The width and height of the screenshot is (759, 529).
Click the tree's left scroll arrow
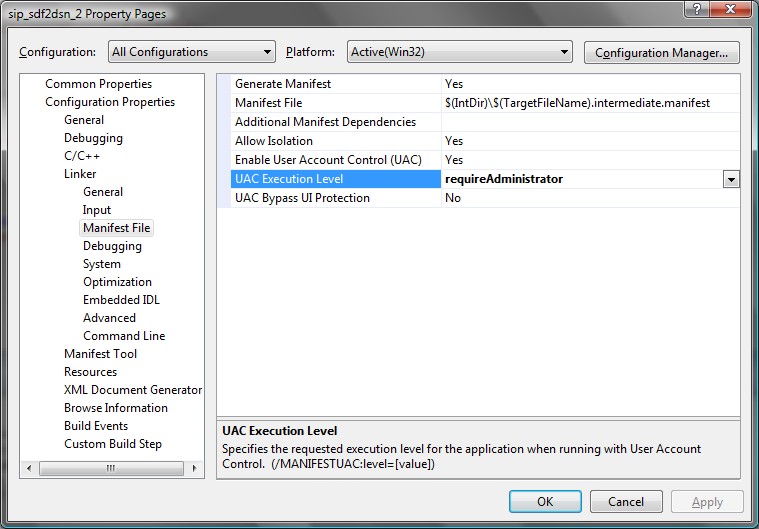point(29,468)
